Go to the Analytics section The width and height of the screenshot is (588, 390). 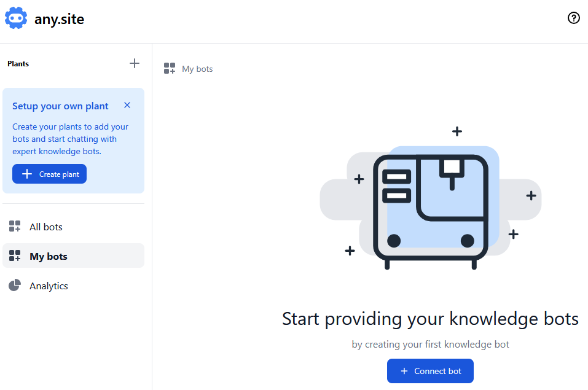(x=49, y=286)
